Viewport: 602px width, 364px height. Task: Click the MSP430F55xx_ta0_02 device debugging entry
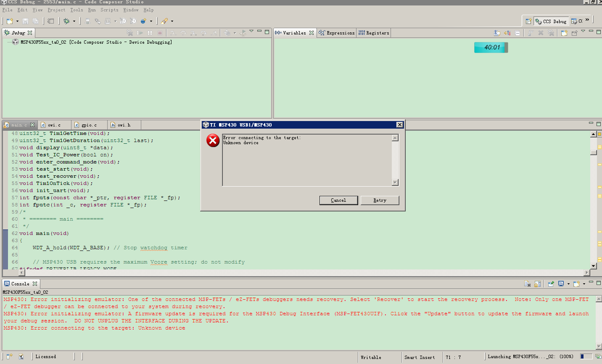coord(96,42)
